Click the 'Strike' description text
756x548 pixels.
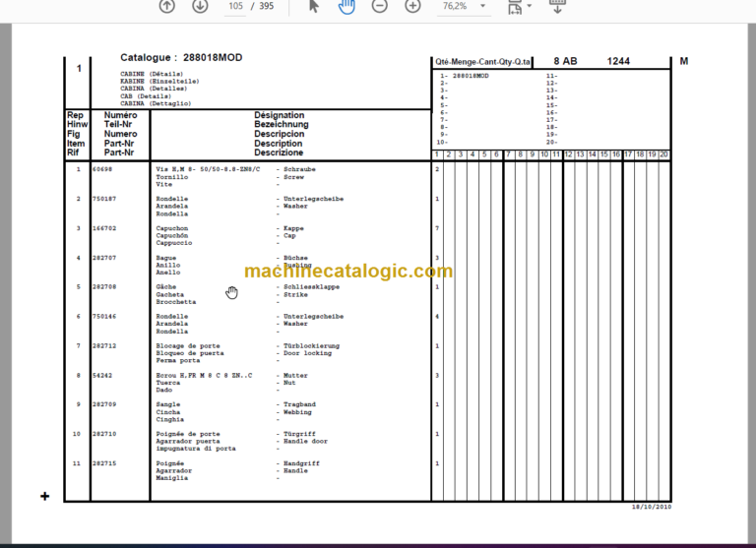295,294
